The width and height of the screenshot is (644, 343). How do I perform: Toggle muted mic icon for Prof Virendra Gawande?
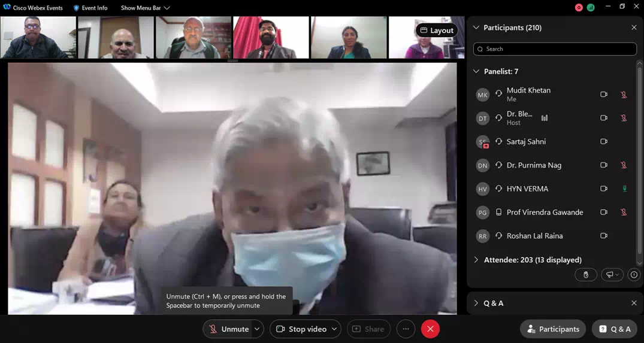(624, 213)
